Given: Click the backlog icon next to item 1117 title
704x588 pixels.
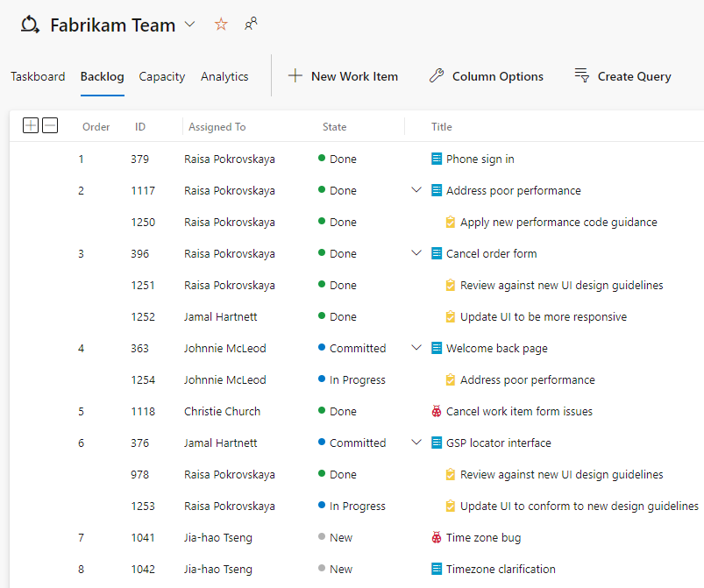Looking at the screenshot, I should pos(437,190).
